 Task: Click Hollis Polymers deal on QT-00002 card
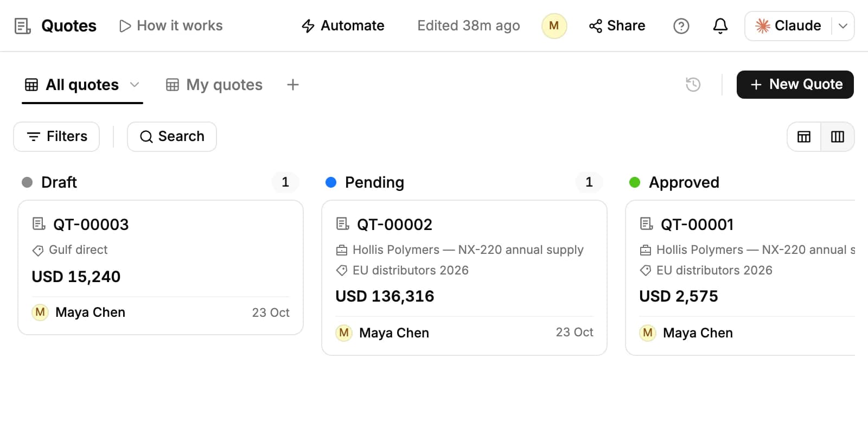459,250
